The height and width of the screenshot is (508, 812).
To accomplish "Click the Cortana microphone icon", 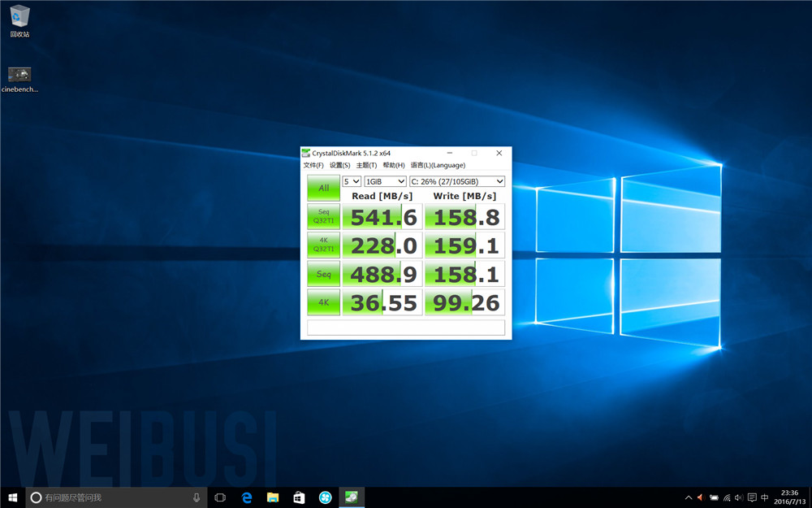I will pos(197,497).
